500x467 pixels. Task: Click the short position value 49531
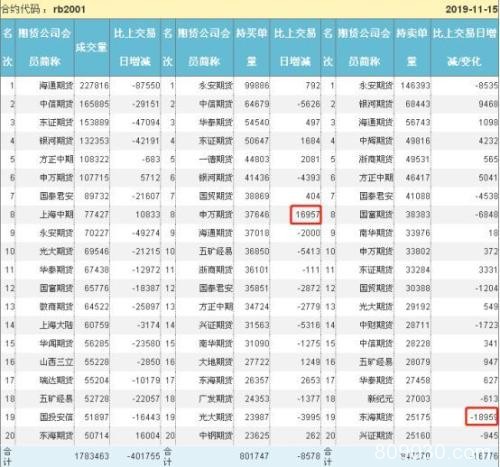coord(418,159)
